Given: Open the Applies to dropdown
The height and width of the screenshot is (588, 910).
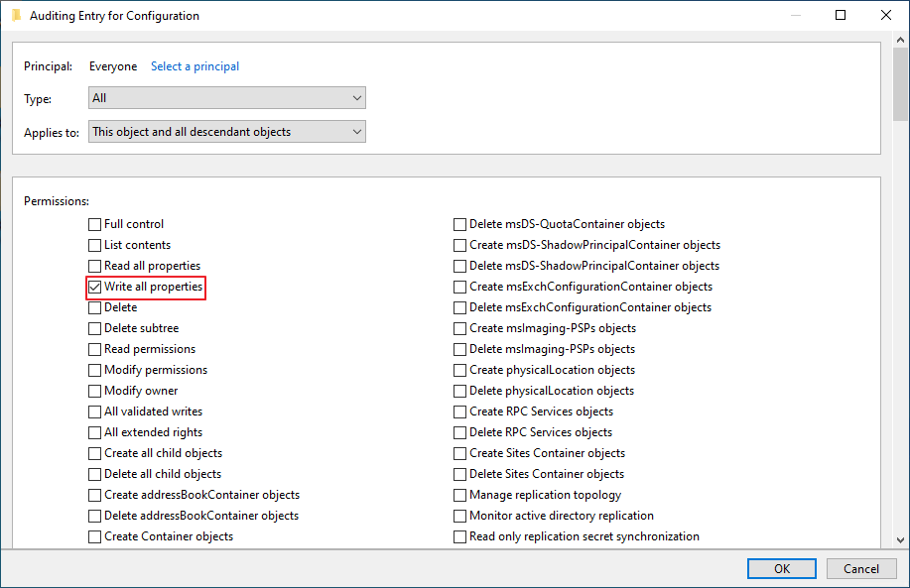Looking at the screenshot, I should pyautogui.click(x=227, y=132).
